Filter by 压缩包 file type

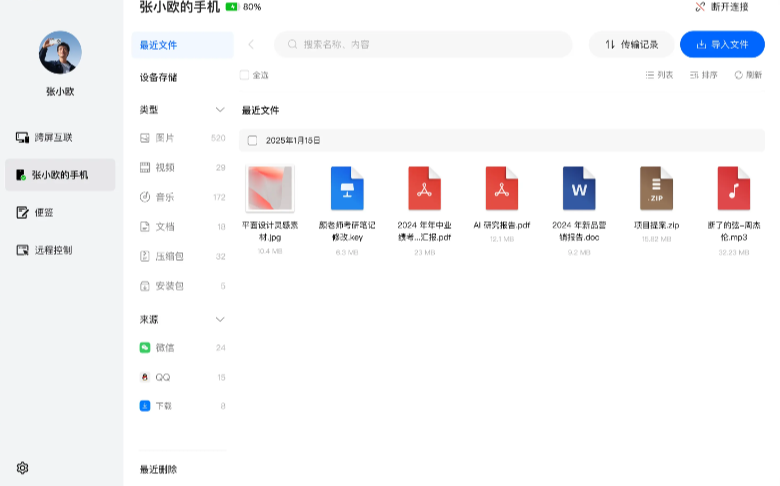coord(182,256)
